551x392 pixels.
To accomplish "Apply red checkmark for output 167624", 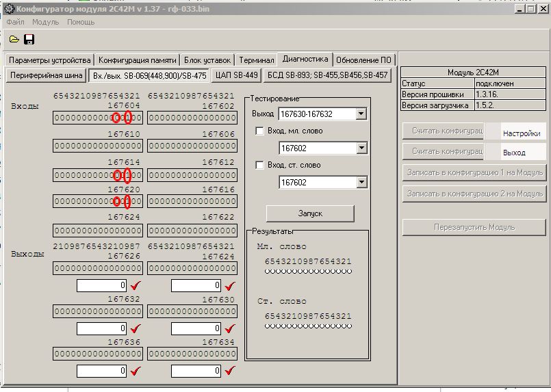I will click(x=230, y=286).
